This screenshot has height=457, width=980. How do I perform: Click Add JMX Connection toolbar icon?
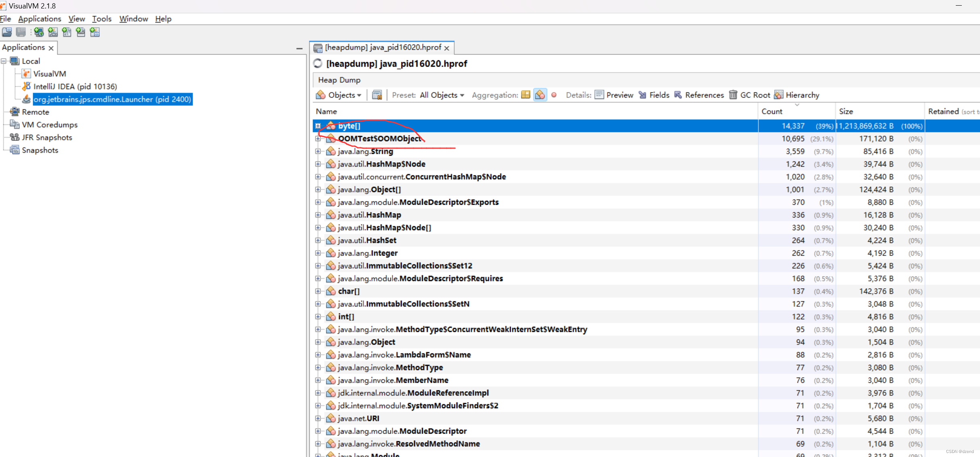coord(53,32)
